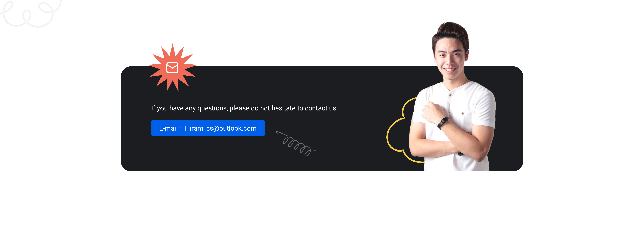Click the "E-mail :" label in the button
This screenshot has height=226, width=644.
point(170,128)
